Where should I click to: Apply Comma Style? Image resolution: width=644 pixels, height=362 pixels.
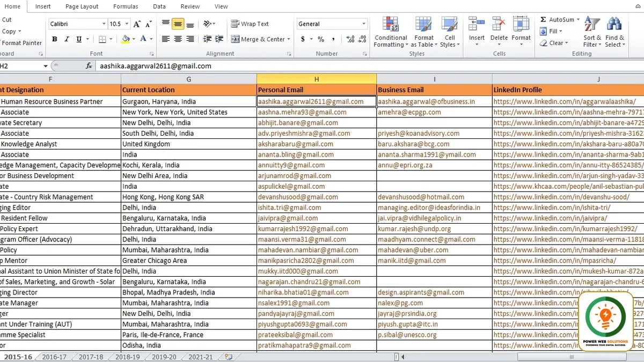click(x=333, y=39)
